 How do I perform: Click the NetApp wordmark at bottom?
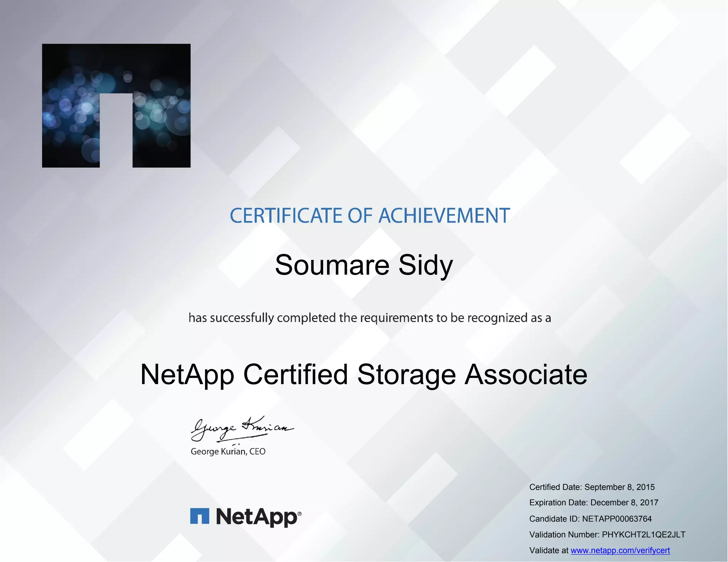tap(256, 517)
